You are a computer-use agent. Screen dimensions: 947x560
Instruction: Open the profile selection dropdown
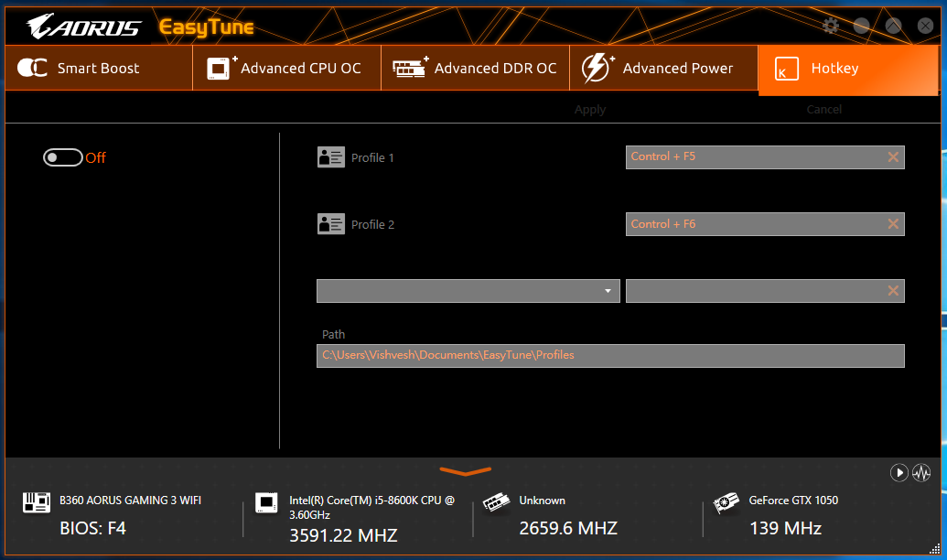point(468,291)
